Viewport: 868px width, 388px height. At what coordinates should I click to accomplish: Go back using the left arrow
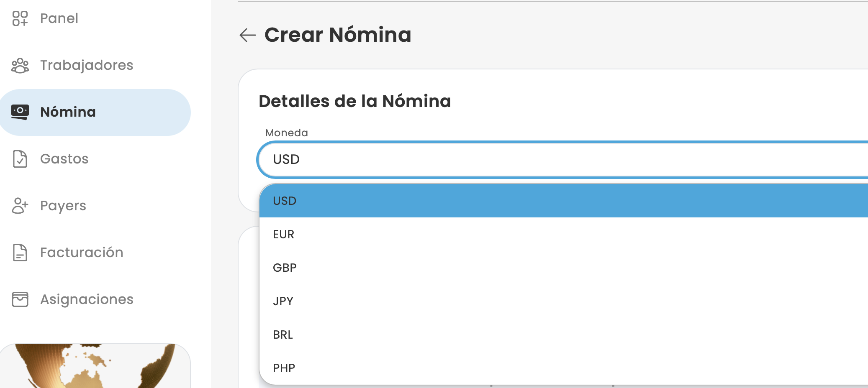(x=247, y=35)
